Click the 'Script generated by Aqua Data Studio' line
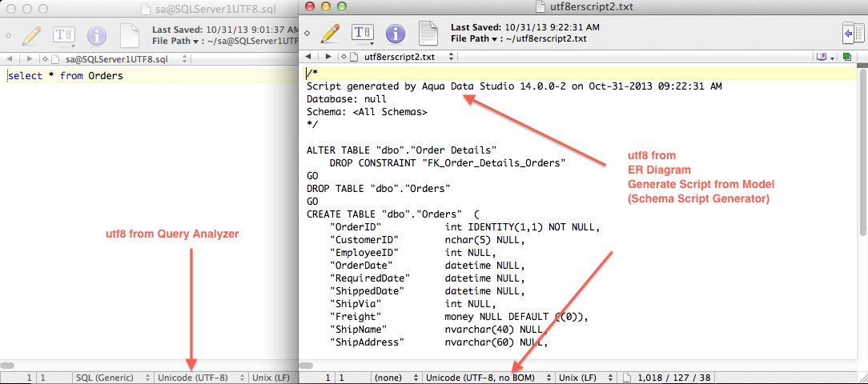868x384 pixels. coord(514,87)
